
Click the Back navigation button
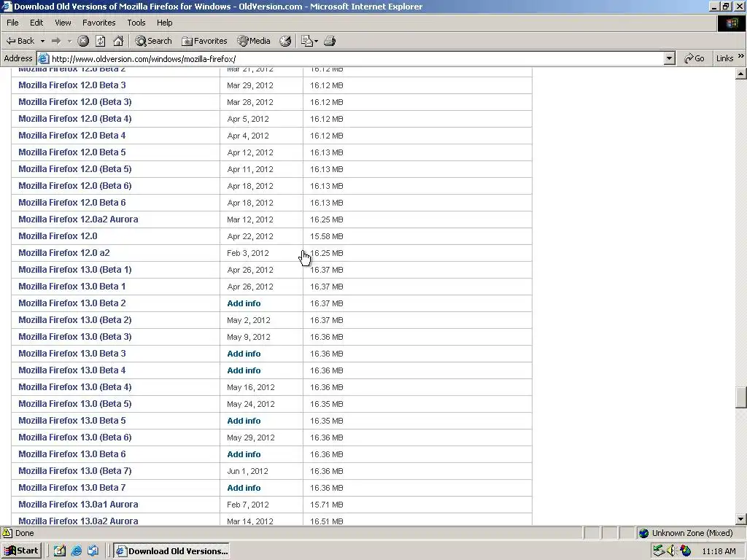pyautogui.click(x=20, y=41)
